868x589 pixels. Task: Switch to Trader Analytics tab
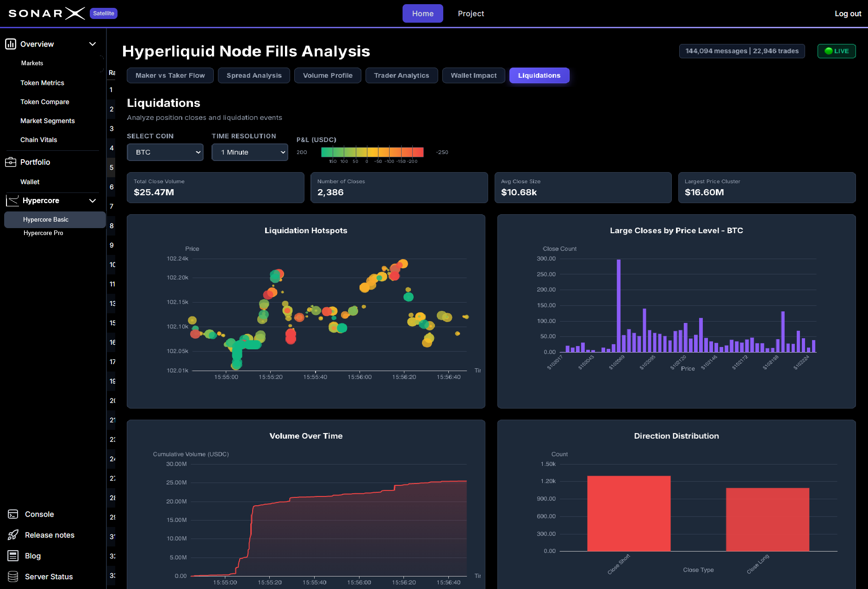pos(402,75)
